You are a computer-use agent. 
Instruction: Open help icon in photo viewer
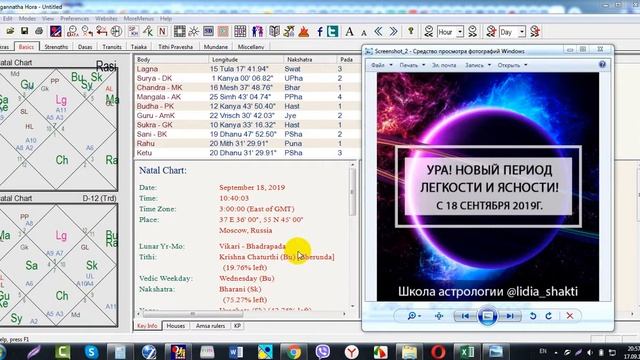(x=602, y=64)
